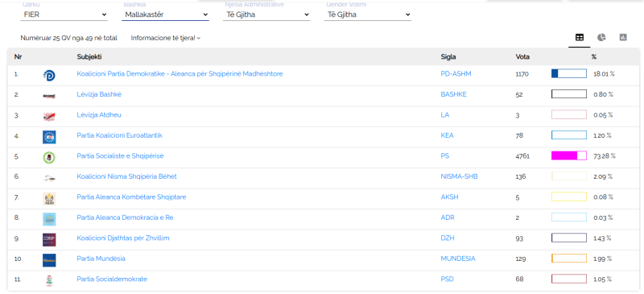Screen dimensions: 644x294
Task: Open the Qarku dropdown showing FIER
Action: 64,14
